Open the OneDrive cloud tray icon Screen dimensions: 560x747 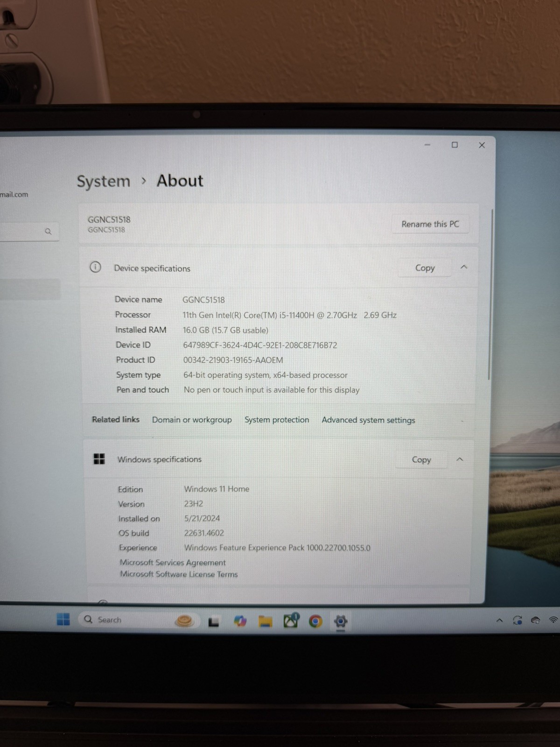click(x=536, y=620)
